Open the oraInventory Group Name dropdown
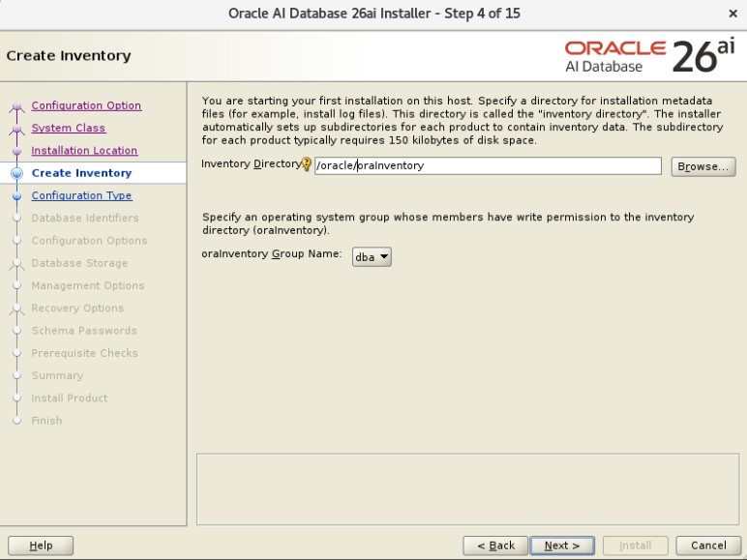This screenshot has height=560, width=747. (372, 256)
